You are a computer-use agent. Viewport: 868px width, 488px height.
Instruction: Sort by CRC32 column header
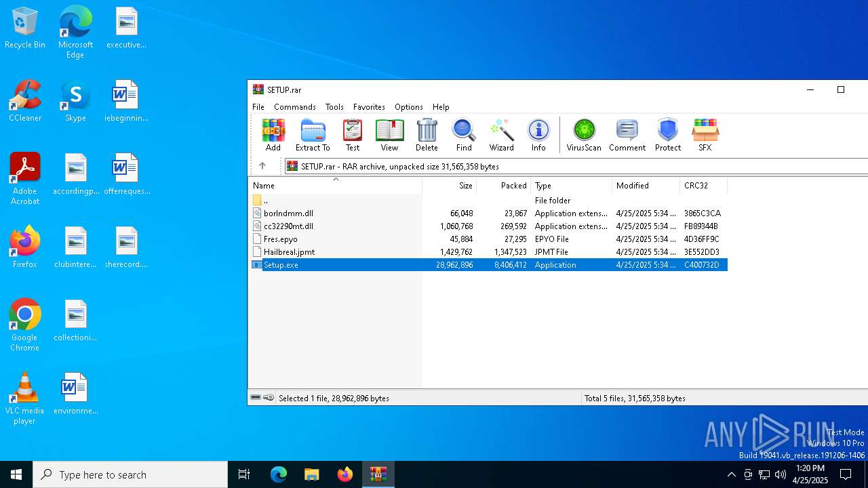(x=703, y=186)
